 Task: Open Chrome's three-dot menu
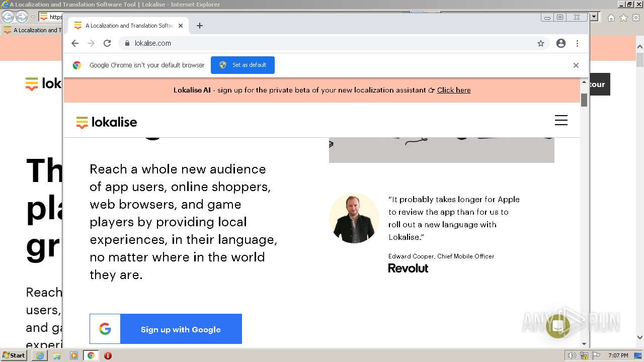[577, 43]
